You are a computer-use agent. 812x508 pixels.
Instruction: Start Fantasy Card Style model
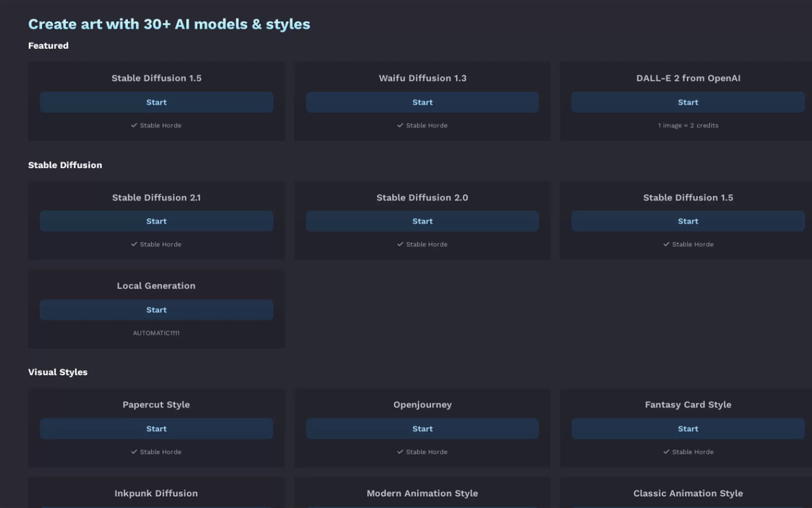[688, 429]
